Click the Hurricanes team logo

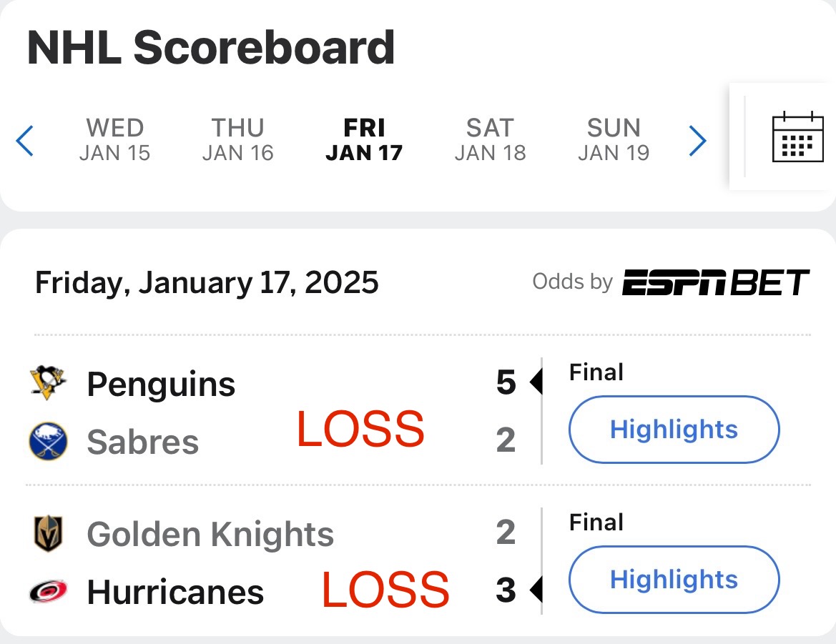click(48, 591)
